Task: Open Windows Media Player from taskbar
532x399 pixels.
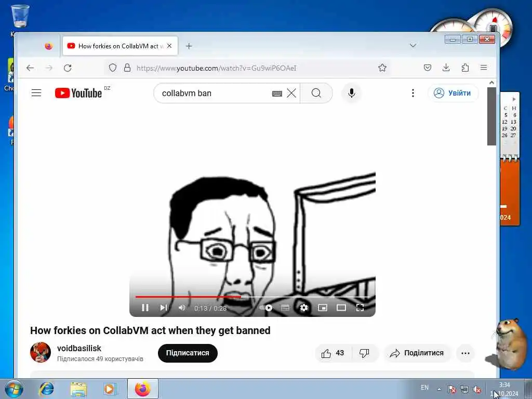Action: click(x=110, y=389)
